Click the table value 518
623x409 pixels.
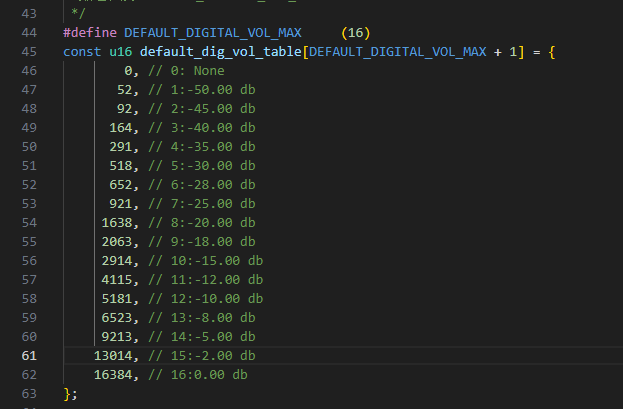(120, 165)
